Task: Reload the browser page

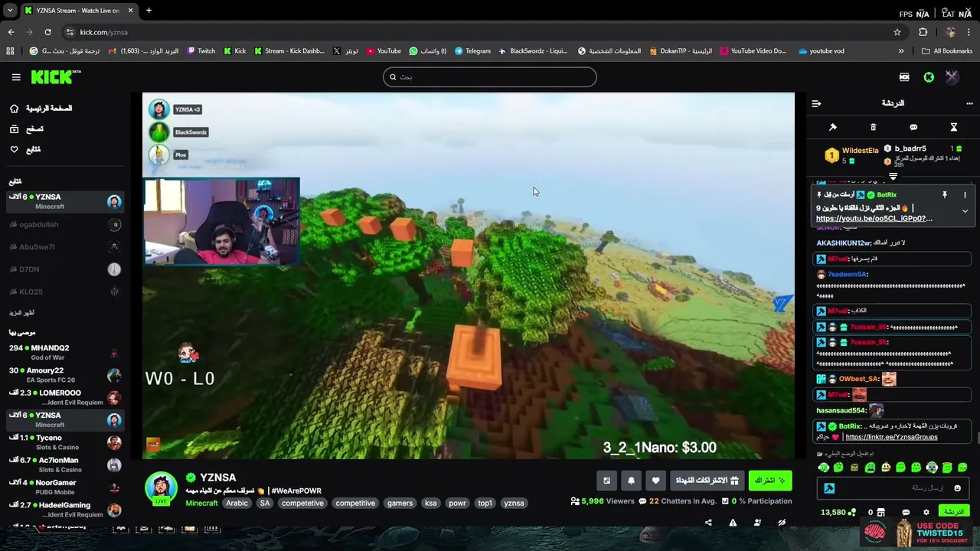Action: click(47, 32)
